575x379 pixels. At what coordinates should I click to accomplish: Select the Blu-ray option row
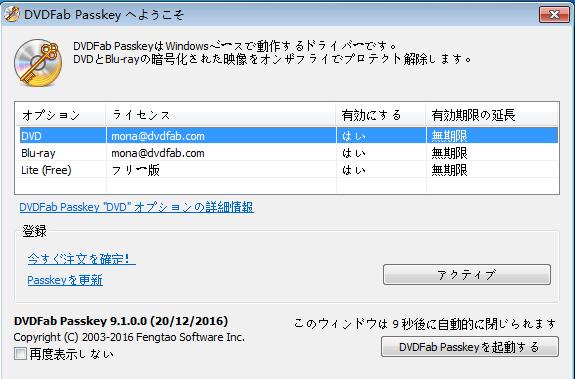coord(289,153)
